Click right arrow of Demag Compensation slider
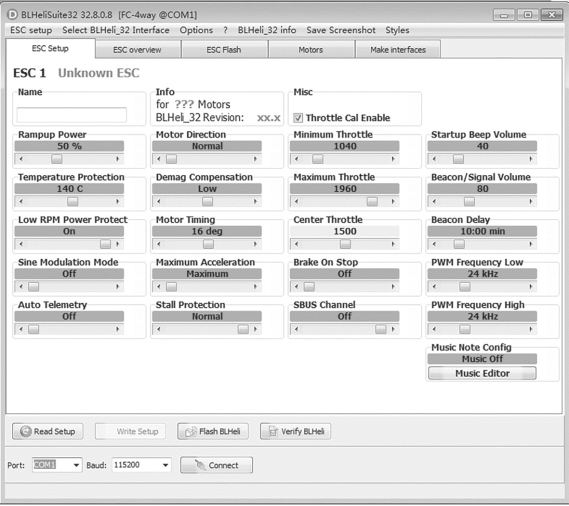Image resolution: width=569 pixels, height=506 pixels. coord(255,201)
